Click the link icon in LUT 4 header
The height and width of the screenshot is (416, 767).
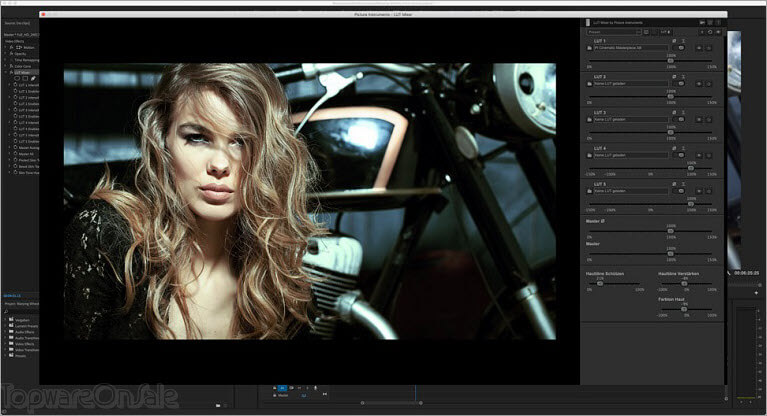pyautogui.click(x=674, y=148)
